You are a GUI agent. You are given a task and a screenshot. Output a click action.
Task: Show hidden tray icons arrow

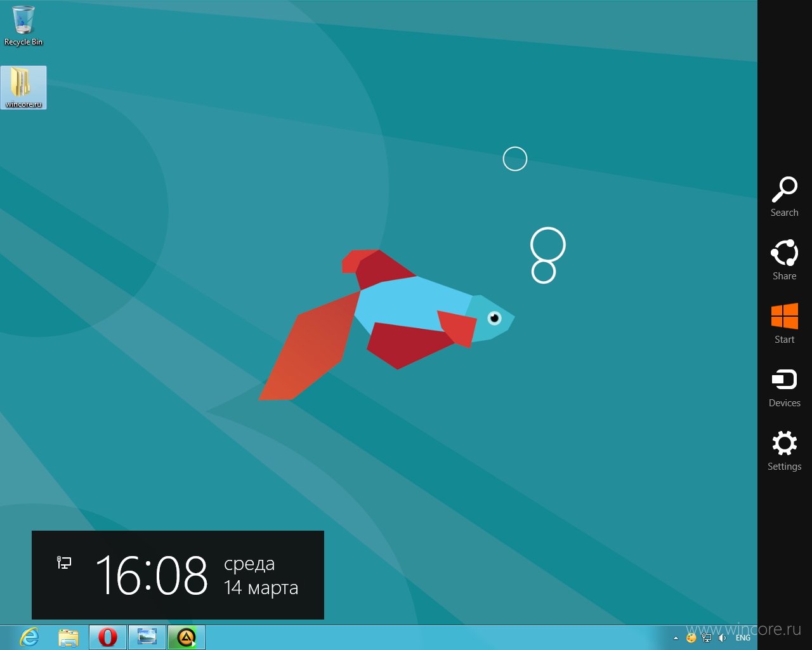pyautogui.click(x=676, y=638)
